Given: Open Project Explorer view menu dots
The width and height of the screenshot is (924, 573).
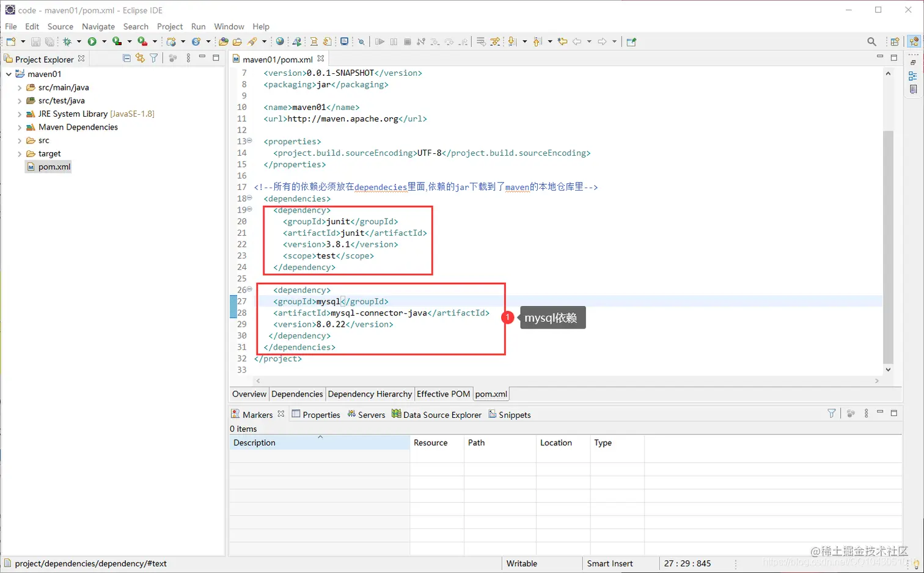Looking at the screenshot, I should click(x=188, y=58).
